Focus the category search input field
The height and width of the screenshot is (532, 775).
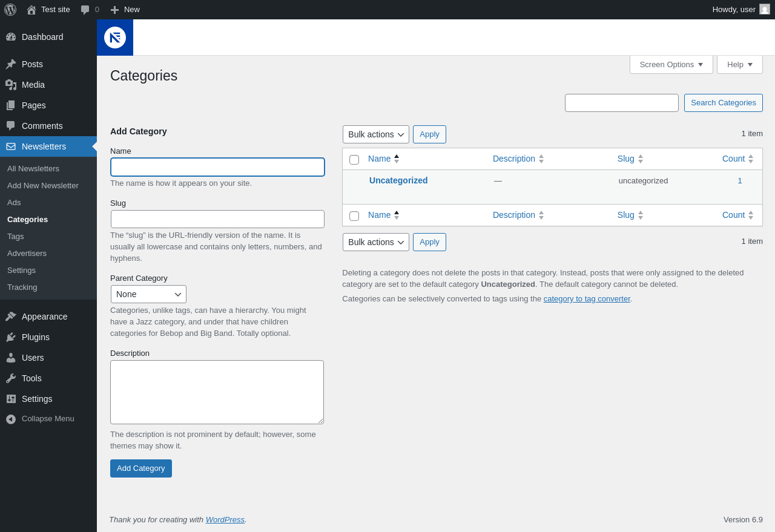tap(622, 103)
